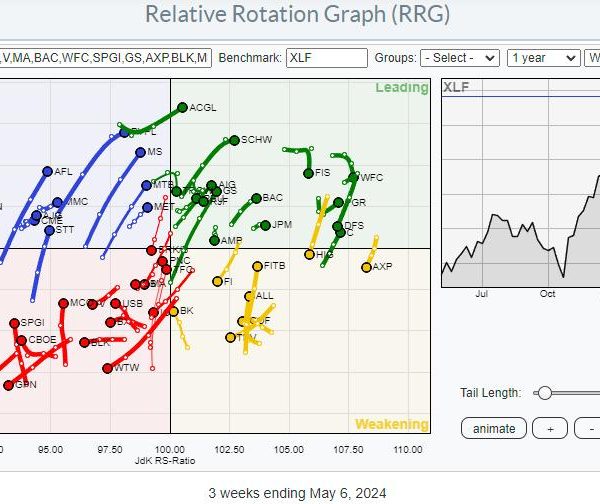
Task: Select the WTW data point
Action: [108, 368]
